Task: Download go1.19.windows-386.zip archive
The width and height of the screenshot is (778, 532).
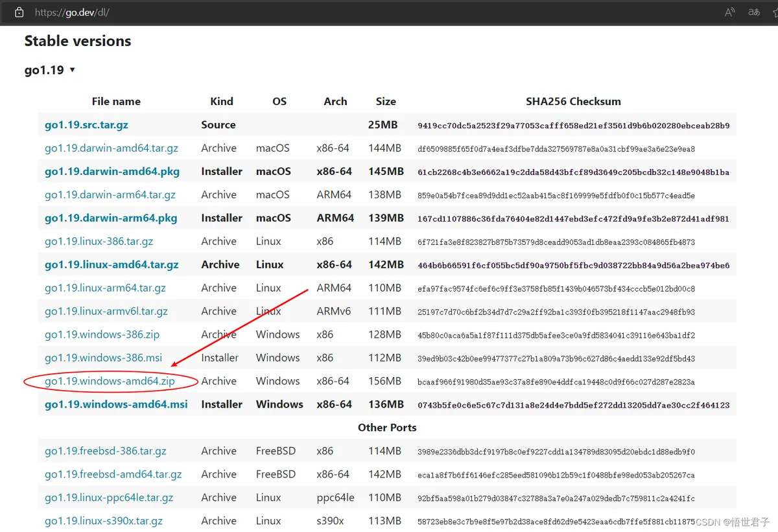Action: pyautogui.click(x=102, y=335)
